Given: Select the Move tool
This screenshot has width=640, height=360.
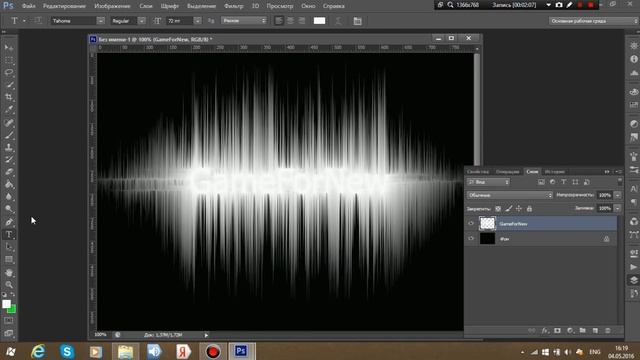Looking at the screenshot, I should click(9, 48).
